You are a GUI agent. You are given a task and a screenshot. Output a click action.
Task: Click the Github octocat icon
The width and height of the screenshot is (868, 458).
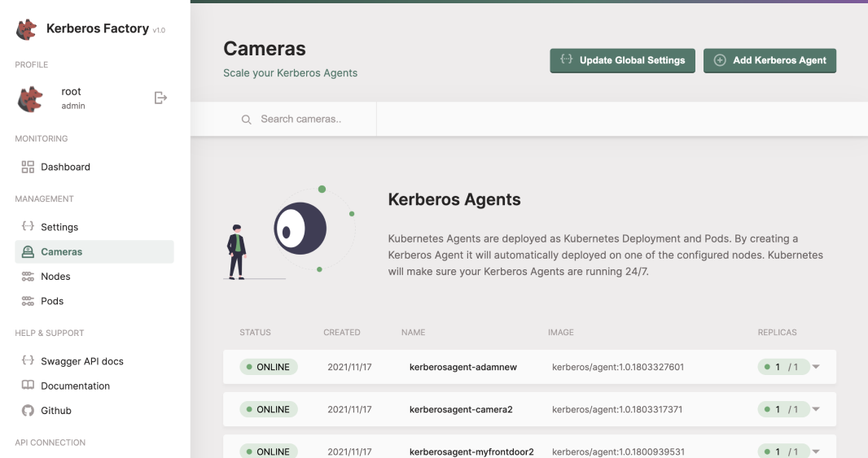28,411
